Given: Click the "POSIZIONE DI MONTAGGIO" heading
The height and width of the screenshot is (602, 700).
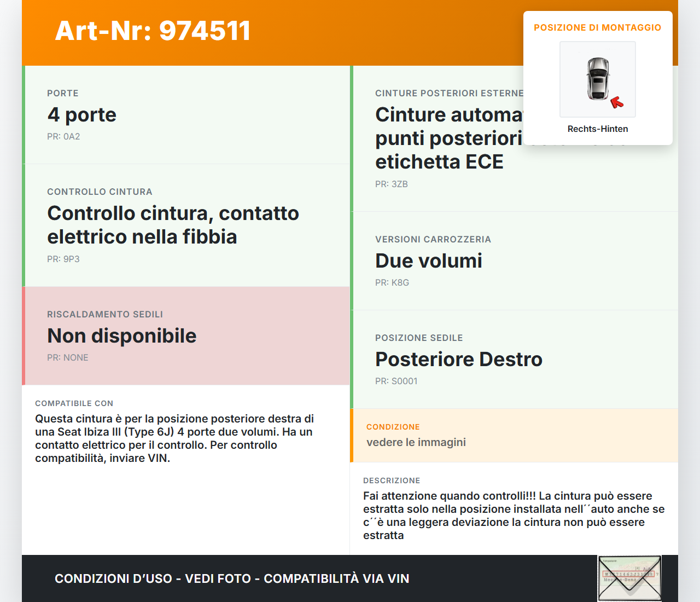Looking at the screenshot, I should pos(598,27).
